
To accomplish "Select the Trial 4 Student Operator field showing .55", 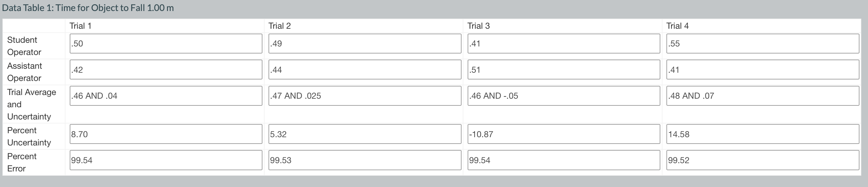I will [x=763, y=44].
